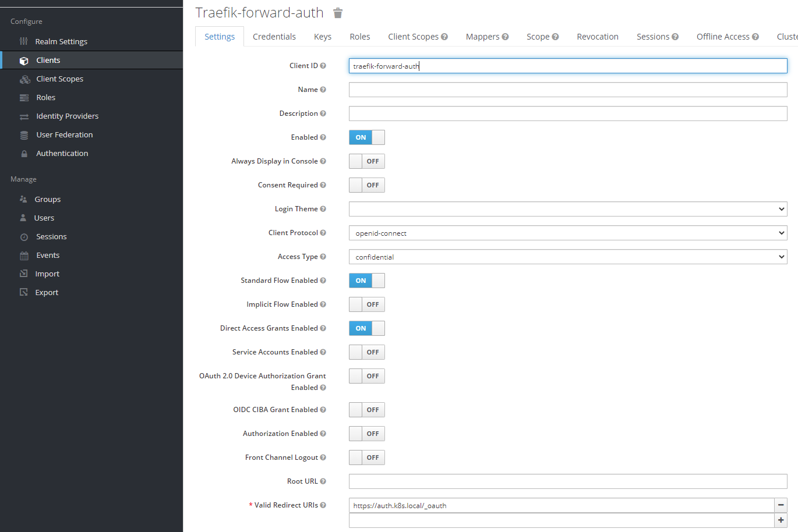Turn on Always Display in Console
798x532 pixels.
coord(367,161)
